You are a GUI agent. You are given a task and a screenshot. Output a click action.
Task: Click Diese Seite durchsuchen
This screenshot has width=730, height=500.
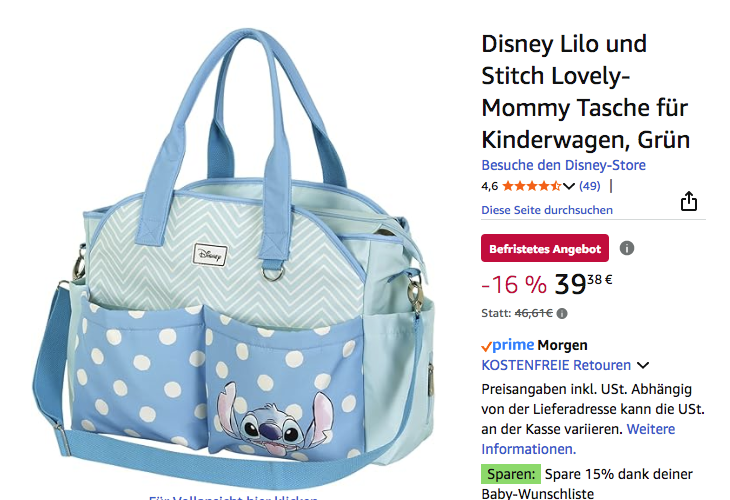point(547,210)
